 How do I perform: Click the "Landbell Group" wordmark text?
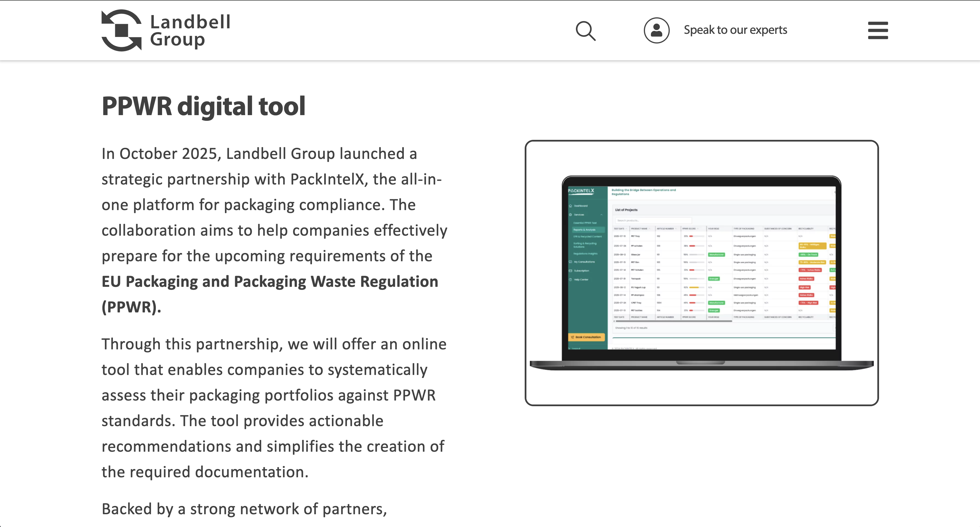point(190,30)
